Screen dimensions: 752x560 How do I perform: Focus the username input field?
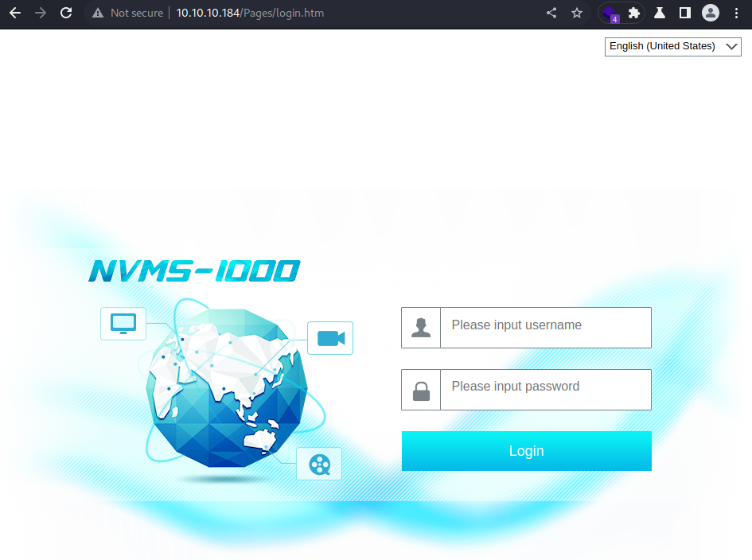click(x=546, y=328)
